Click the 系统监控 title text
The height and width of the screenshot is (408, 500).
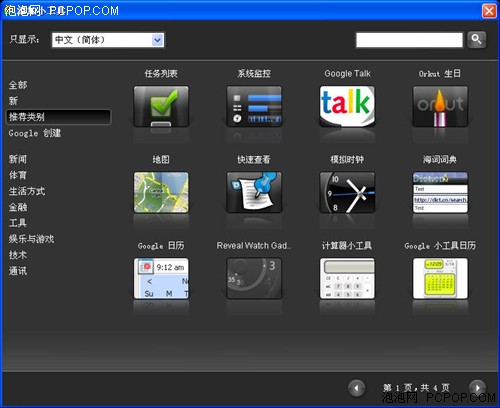pos(254,73)
